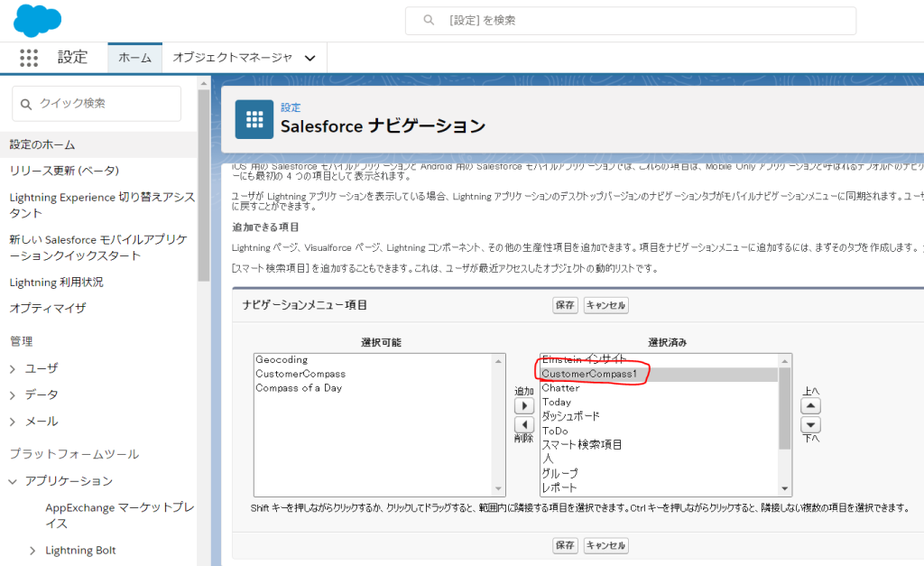This screenshot has height=566, width=924.
Task: Open Lightning Experience 切り替えアシスタント
Action: (x=102, y=205)
